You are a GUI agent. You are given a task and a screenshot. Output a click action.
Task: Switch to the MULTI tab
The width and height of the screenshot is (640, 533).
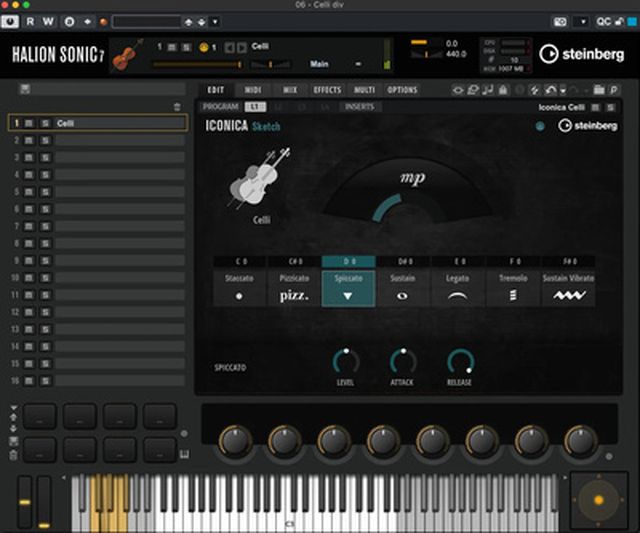[x=364, y=90]
